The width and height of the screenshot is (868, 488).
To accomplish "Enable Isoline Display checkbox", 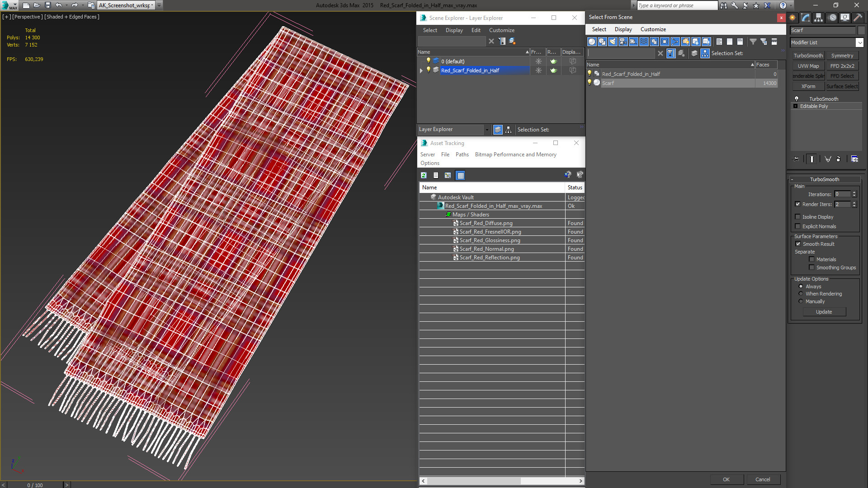I will 798,217.
